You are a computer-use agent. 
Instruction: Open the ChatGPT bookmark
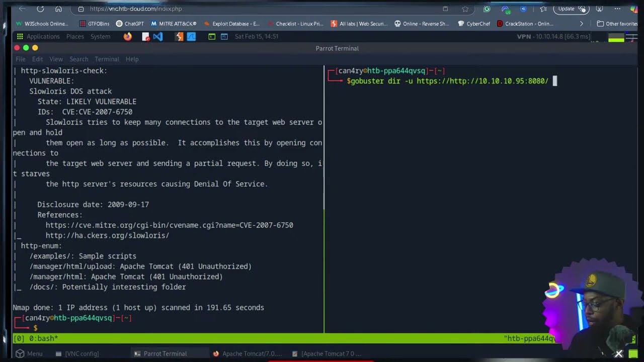click(130, 24)
